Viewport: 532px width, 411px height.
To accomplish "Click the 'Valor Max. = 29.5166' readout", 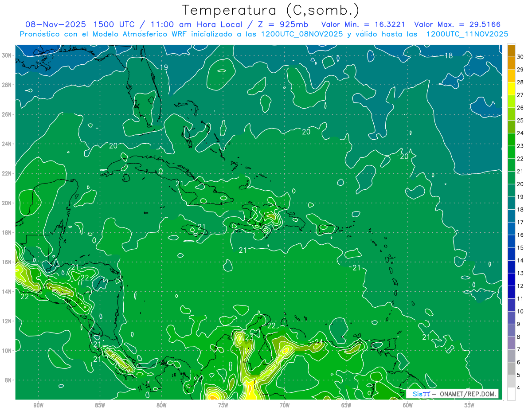I will tap(457, 24).
